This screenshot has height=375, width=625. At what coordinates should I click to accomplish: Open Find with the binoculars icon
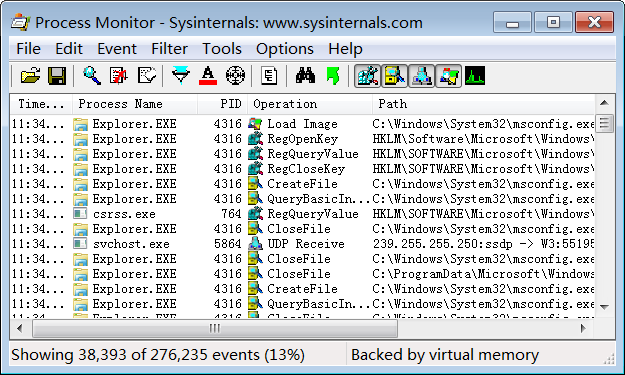(305, 75)
